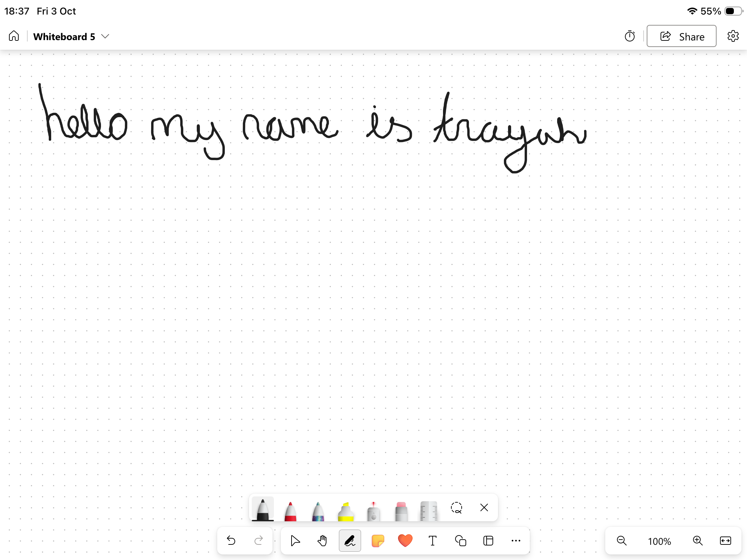Viewport: 747px width, 560px height.
Task: Open the heart reactions menu
Action: pos(405,540)
